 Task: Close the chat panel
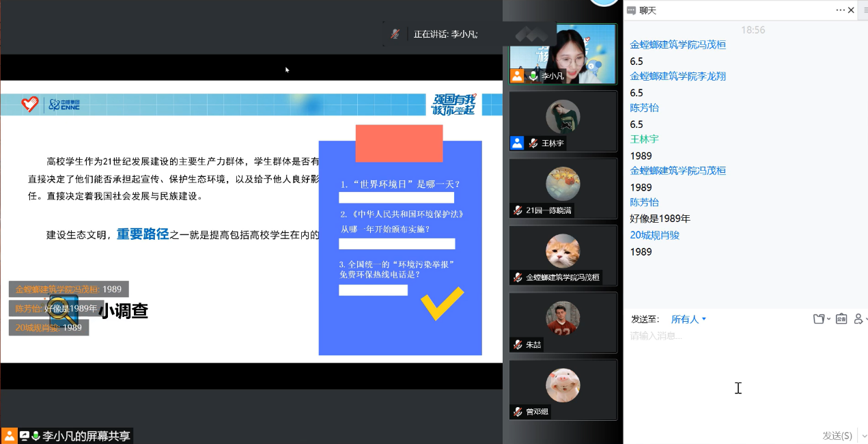[851, 10]
